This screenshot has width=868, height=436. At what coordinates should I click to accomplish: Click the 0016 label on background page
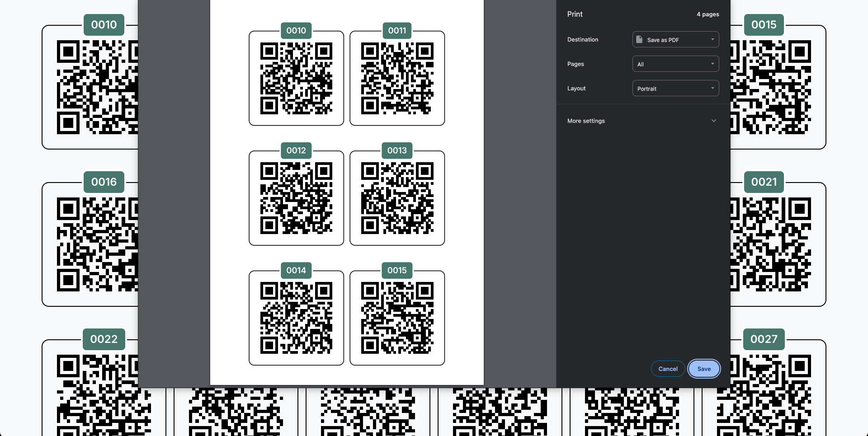click(104, 182)
